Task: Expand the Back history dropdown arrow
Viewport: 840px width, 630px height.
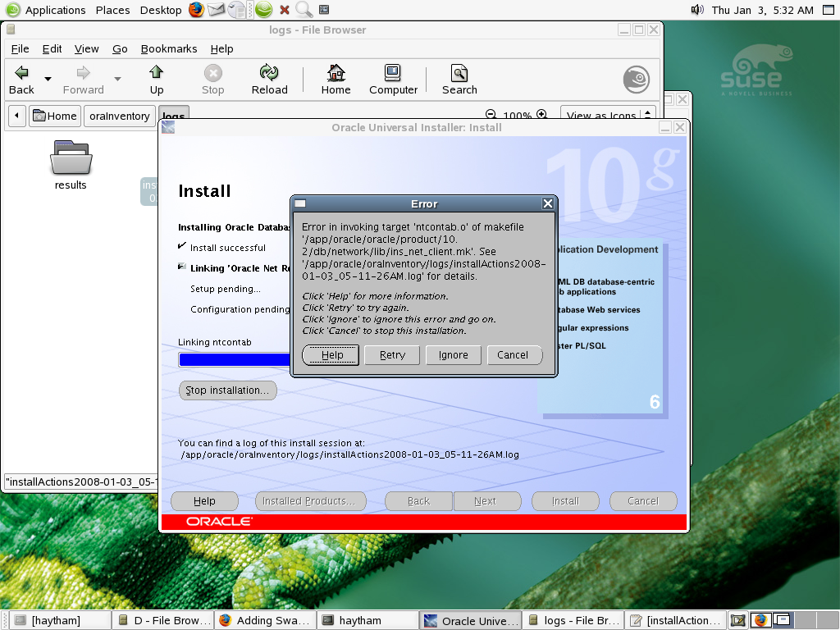Action: (x=48, y=80)
